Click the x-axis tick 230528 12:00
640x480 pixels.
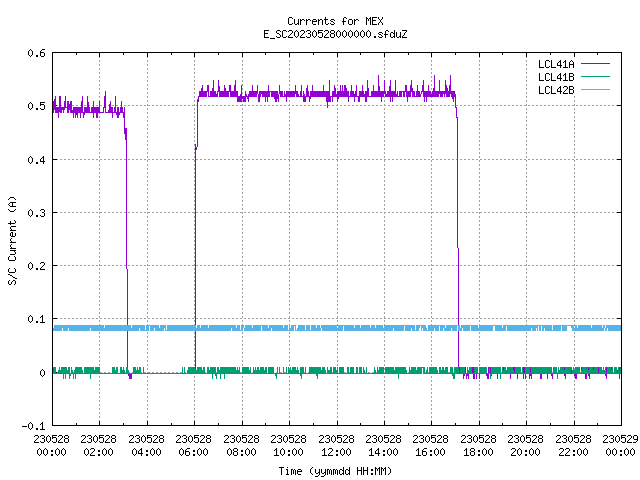click(x=336, y=445)
